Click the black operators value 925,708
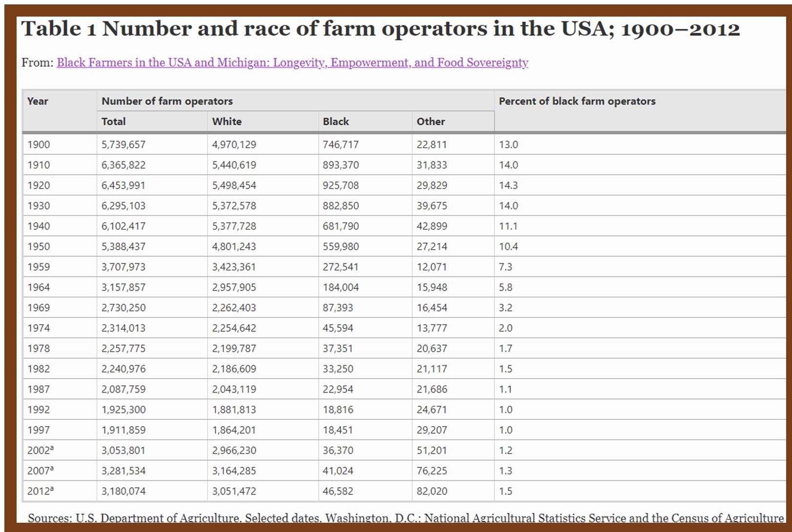792x532 pixels. click(x=341, y=185)
